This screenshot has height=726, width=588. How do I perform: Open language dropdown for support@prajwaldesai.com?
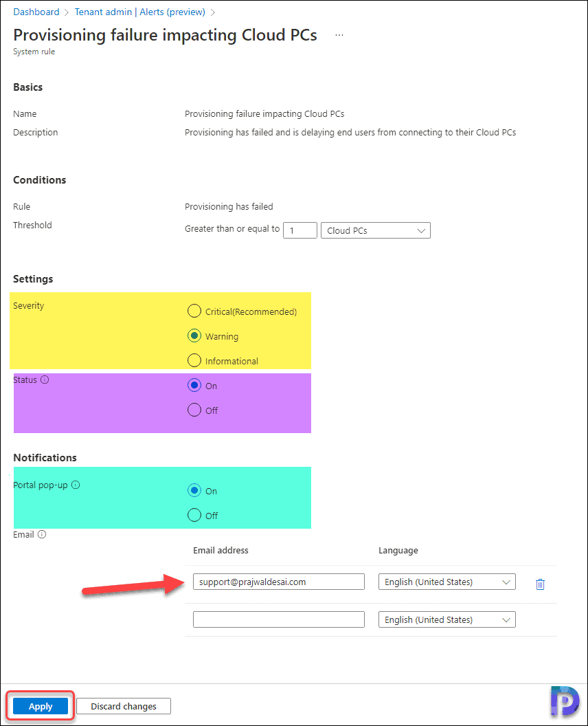pyautogui.click(x=447, y=582)
